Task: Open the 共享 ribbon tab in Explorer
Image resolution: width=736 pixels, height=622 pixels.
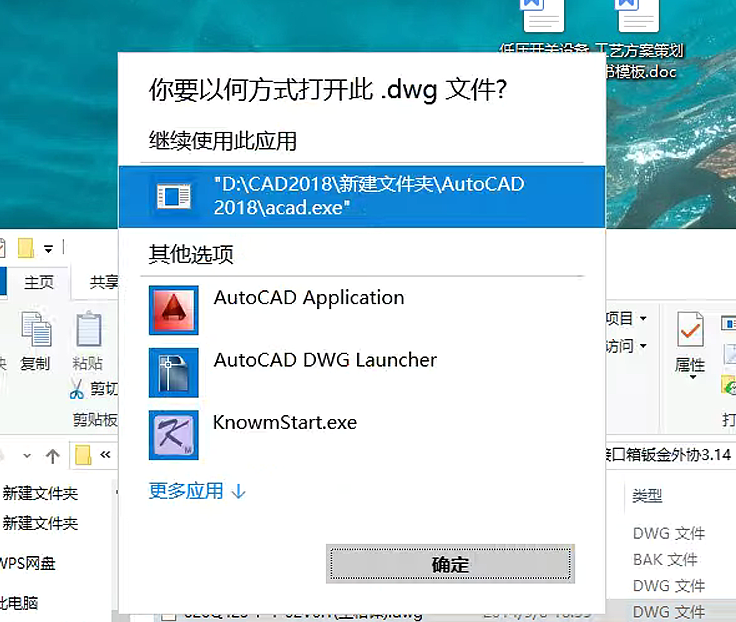Action: pyautogui.click(x=104, y=282)
